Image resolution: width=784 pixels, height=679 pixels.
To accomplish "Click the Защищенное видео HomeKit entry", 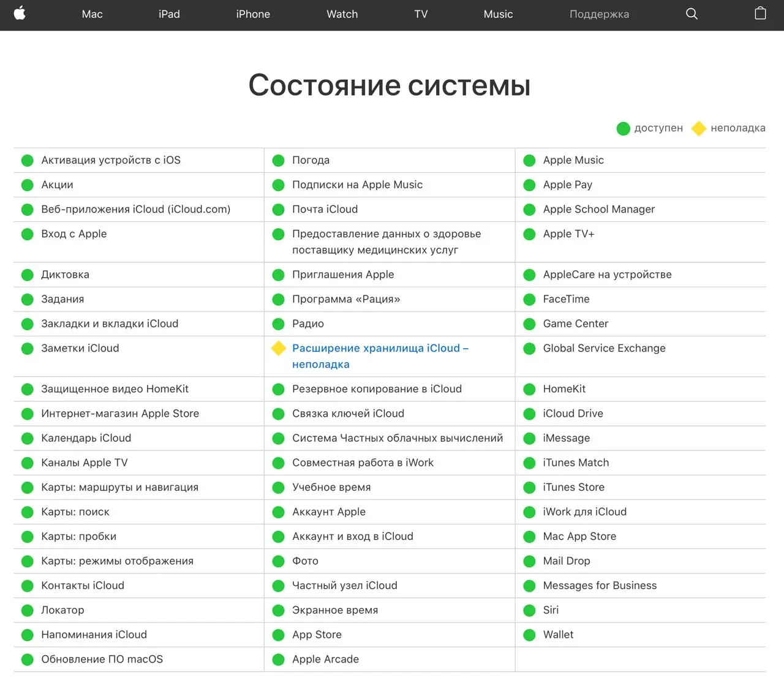I will [115, 389].
